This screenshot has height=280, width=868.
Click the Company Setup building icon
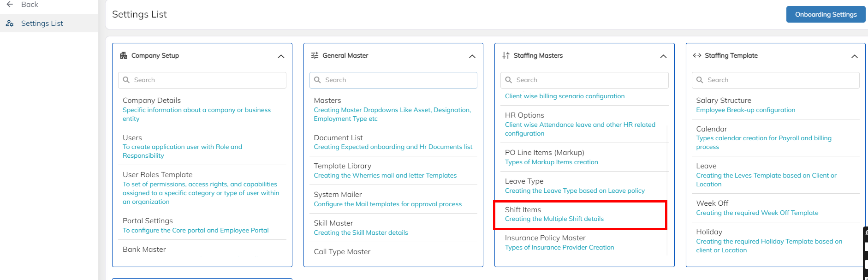[124, 55]
